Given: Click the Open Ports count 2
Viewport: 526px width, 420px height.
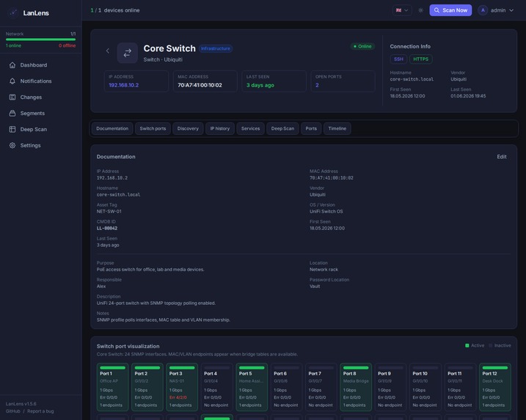Looking at the screenshot, I should click(317, 85).
